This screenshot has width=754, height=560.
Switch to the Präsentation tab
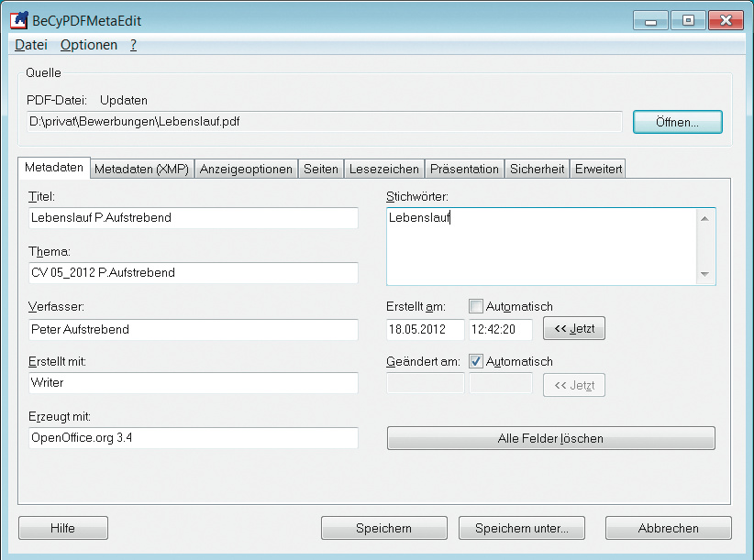pyautogui.click(x=464, y=169)
